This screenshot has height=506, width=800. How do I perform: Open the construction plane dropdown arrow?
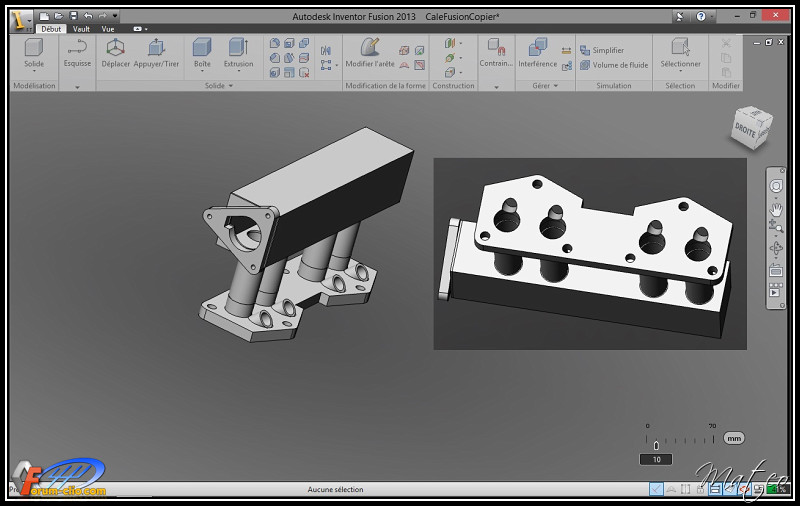461,43
